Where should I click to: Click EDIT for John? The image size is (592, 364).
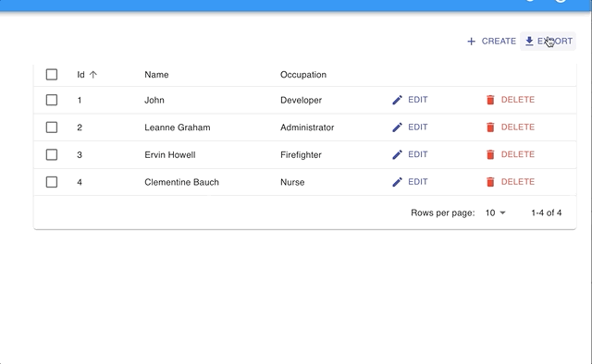pos(410,100)
